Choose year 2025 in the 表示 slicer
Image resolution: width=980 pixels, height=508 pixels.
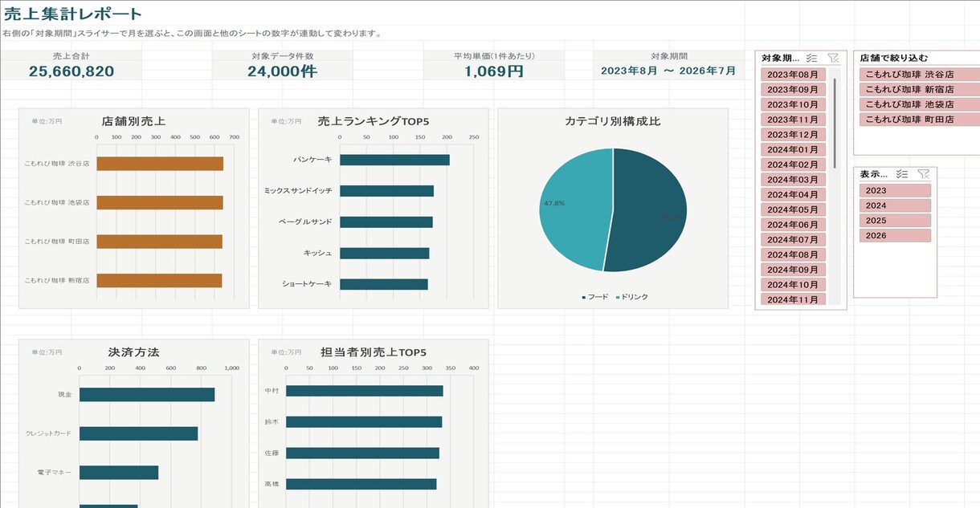coord(895,220)
